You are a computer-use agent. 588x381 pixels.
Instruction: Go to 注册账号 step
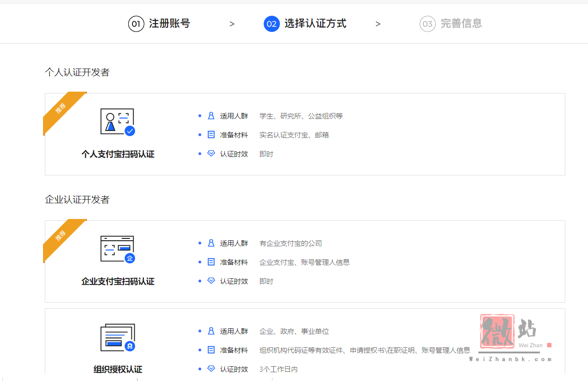[169, 24]
